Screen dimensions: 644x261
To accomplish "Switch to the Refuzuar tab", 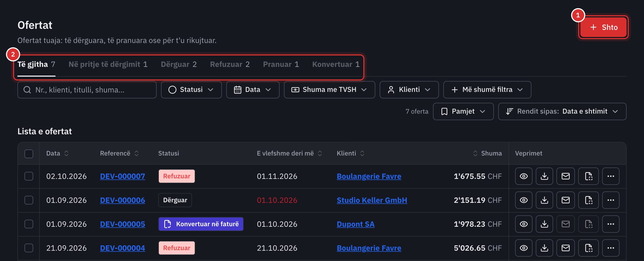I will coord(230,64).
